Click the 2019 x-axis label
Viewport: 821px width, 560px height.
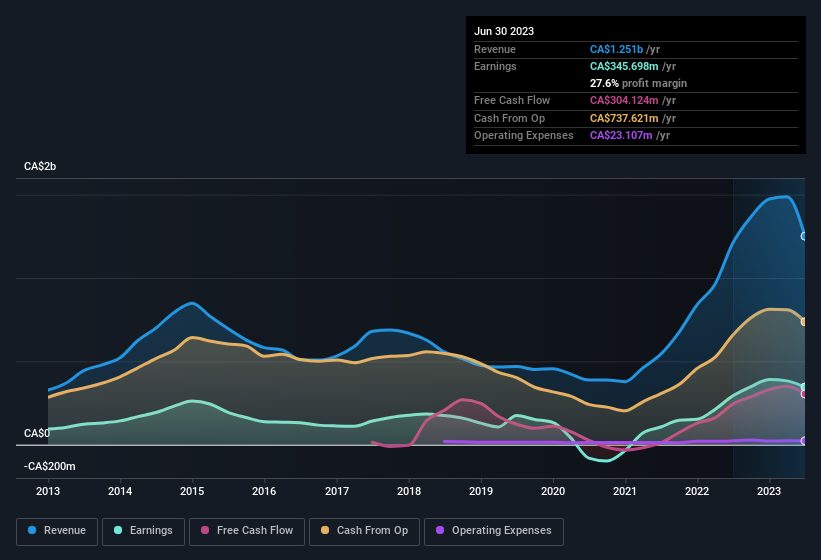click(481, 491)
